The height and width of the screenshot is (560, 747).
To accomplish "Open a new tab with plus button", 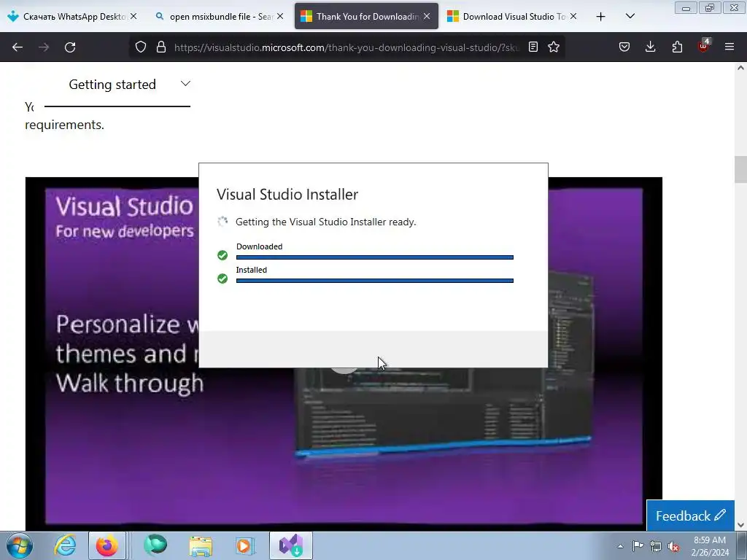I will click(601, 17).
